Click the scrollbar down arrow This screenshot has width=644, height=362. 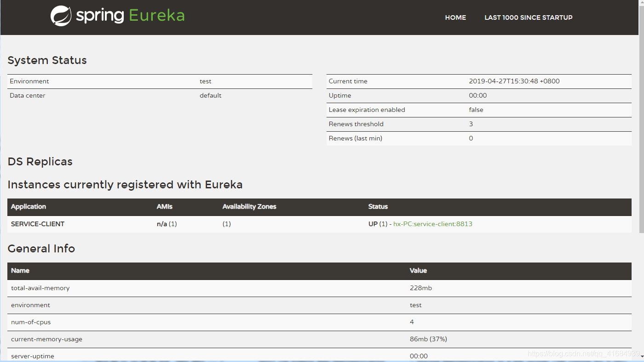(641, 357)
